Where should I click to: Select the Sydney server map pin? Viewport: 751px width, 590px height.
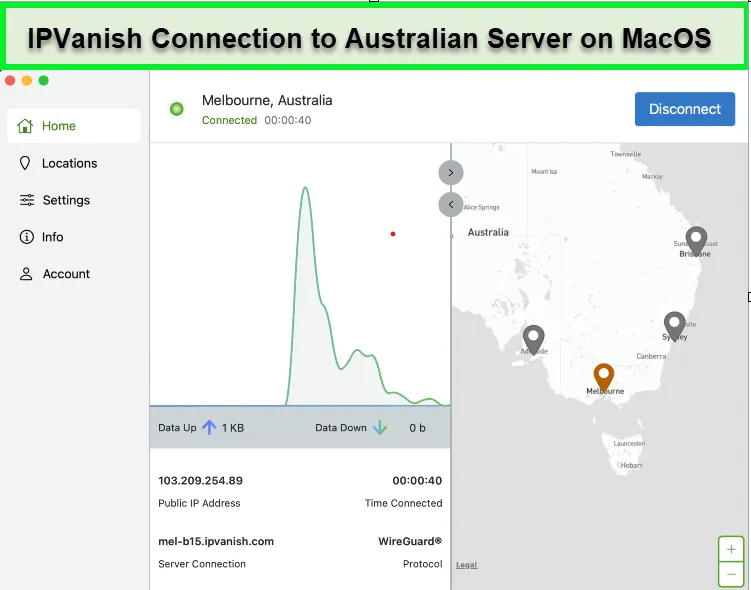[x=674, y=326]
